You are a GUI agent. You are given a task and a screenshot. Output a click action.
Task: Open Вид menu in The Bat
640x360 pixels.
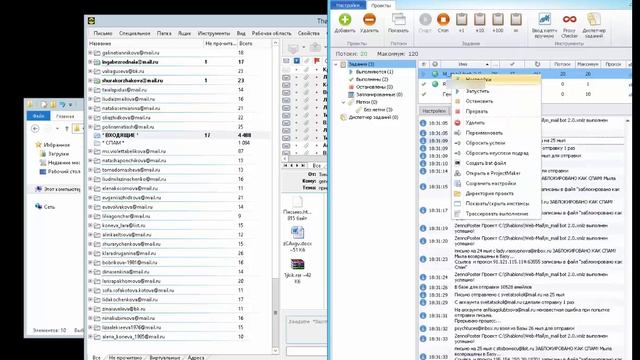coord(241,33)
